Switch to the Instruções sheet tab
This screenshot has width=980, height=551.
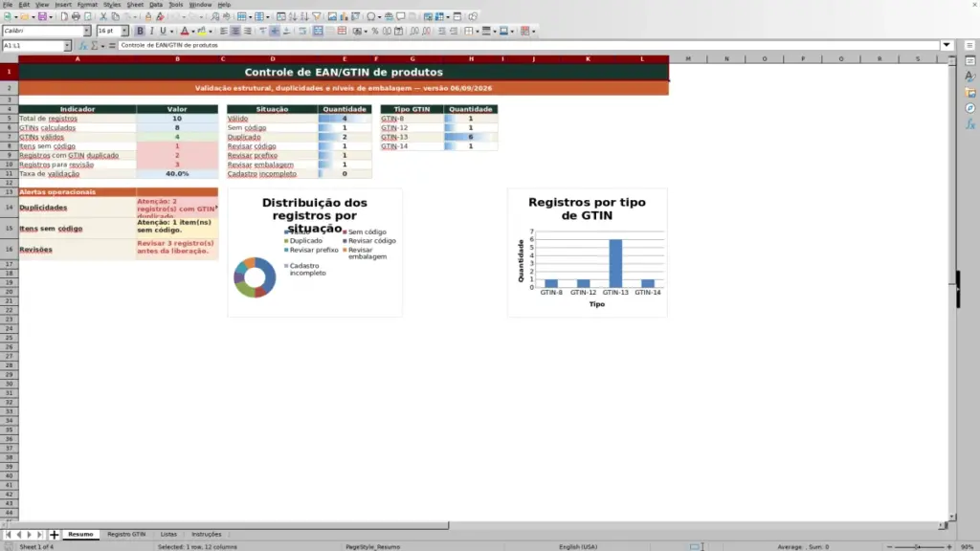point(207,535)
